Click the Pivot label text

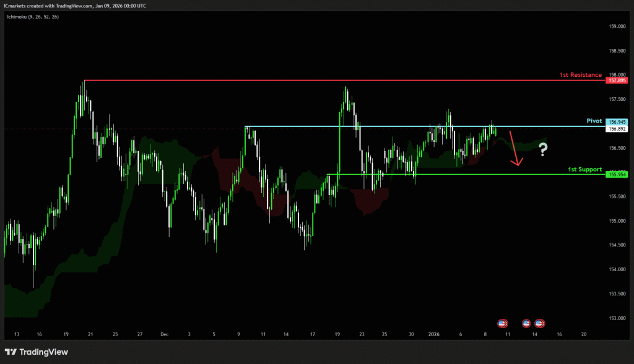click(x=594, y=121)
